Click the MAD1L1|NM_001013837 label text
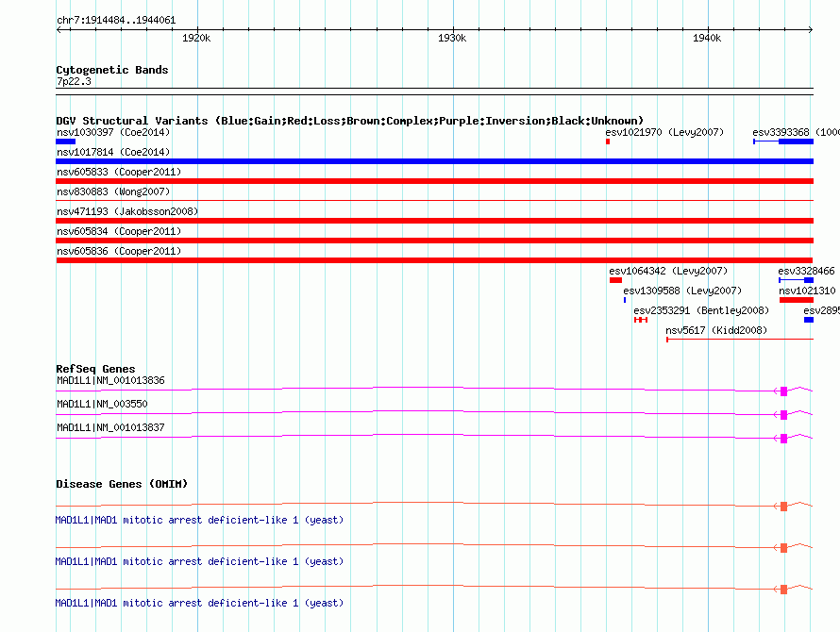 pyautogui.click(x=110, y=427)
